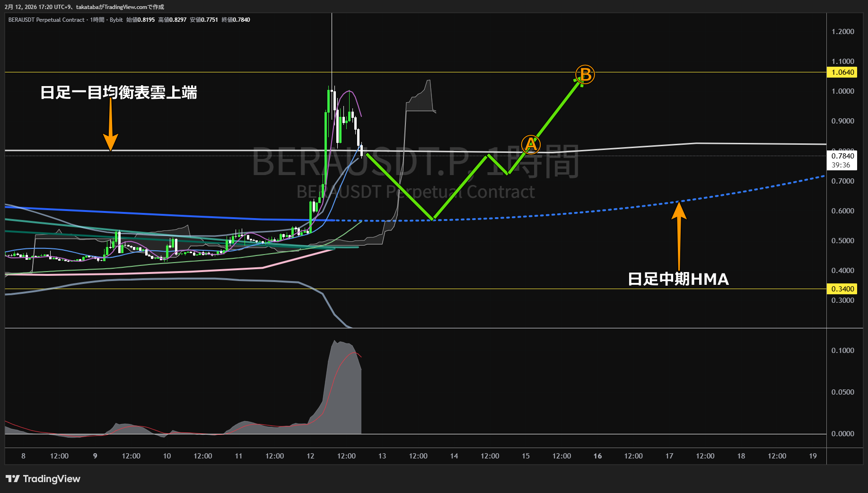Click 1.2000 on the price scale
The image size is (868, 493).
842,32
